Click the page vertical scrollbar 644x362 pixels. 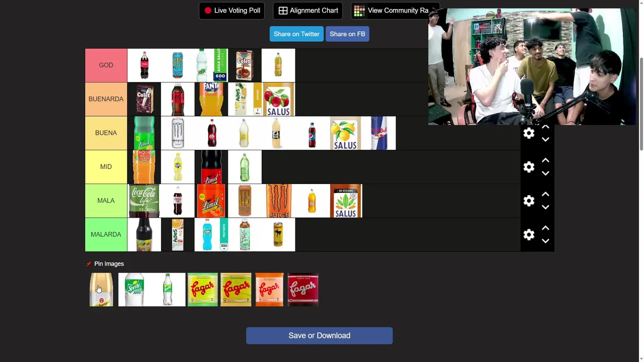coord(641,104)
